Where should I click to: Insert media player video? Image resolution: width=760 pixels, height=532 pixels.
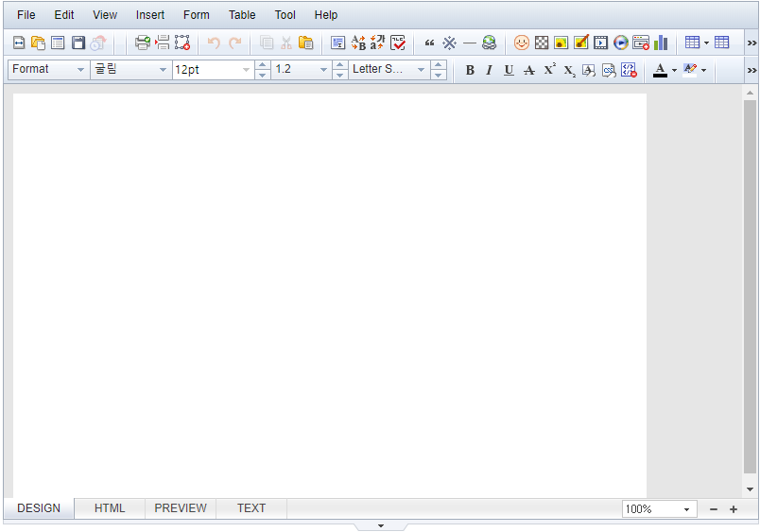[621, 43]
